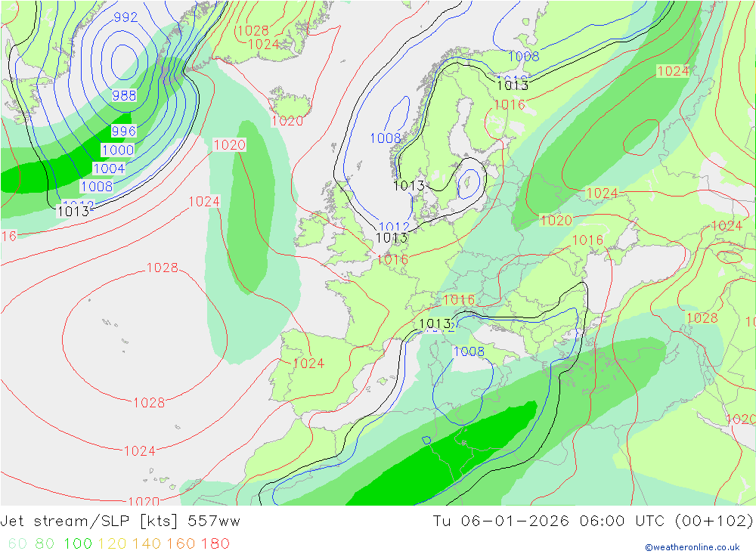
Task: Open the weatheronline.co.uk copyright link
Action: [692, 546]
